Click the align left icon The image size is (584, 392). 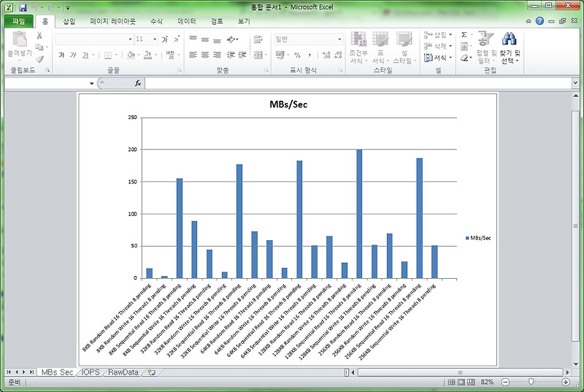(x=193, y=55)
